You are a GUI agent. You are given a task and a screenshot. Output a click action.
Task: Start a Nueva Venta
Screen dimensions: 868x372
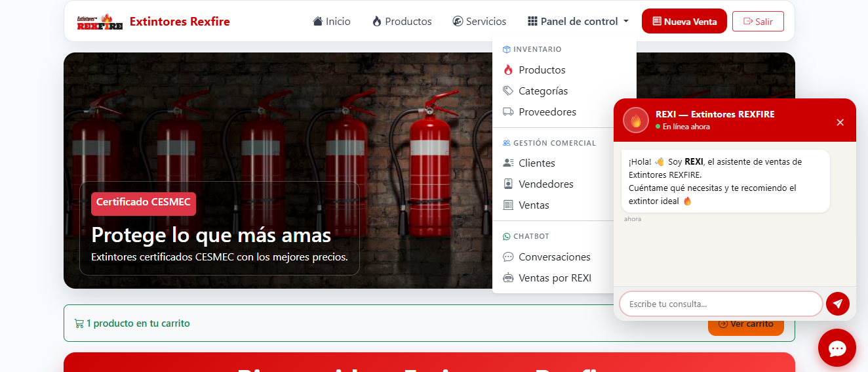click(x=684, y=21)
